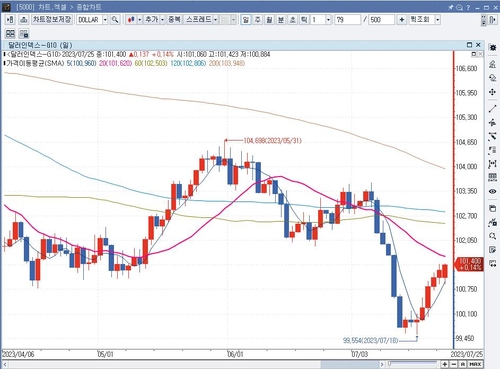Click the chart template icon beside 차트정보저장
The image size is (500, 369).
[x=23, y=20]
